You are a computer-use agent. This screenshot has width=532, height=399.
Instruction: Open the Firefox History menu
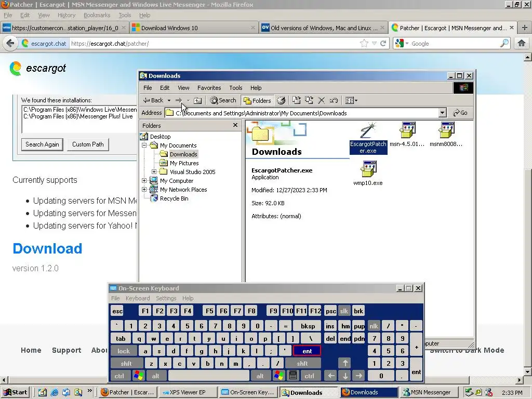coord(66,15)
